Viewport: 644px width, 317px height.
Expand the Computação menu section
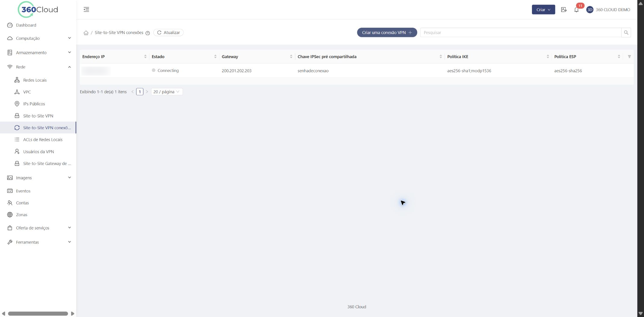point(38,38)
